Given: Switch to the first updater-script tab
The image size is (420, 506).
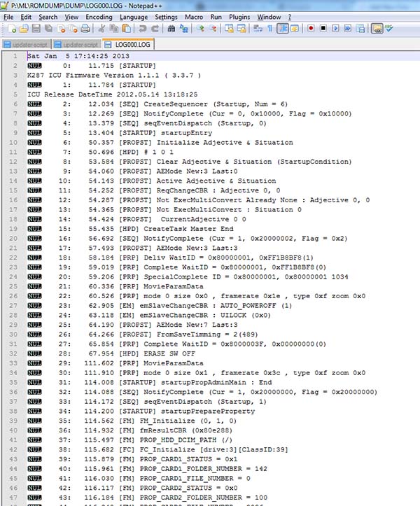Looking at the screenshot, I should 27,43.
